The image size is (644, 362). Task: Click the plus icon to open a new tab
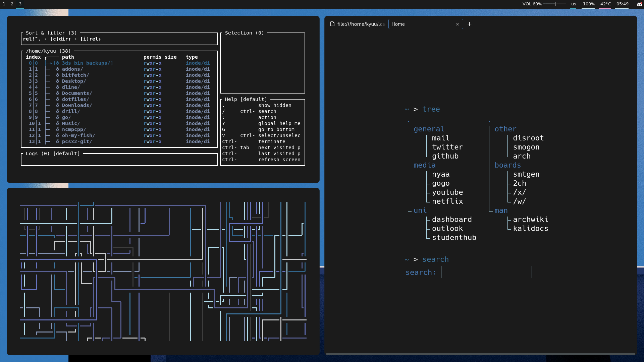[469, 24]
